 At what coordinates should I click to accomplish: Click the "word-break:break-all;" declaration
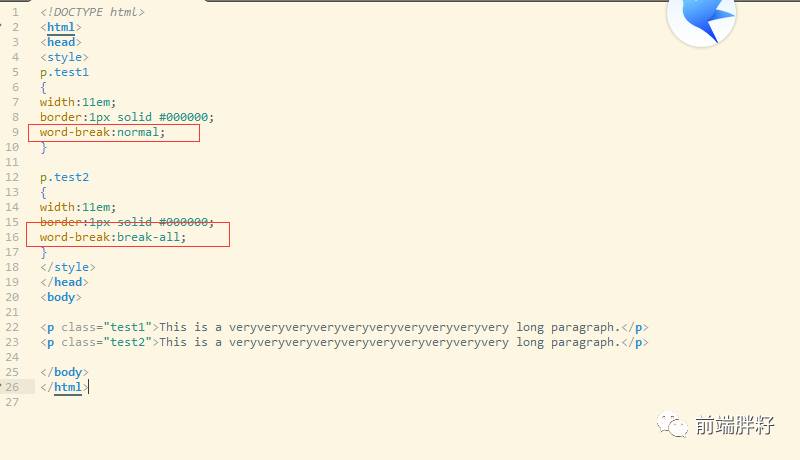coord(113,237)
